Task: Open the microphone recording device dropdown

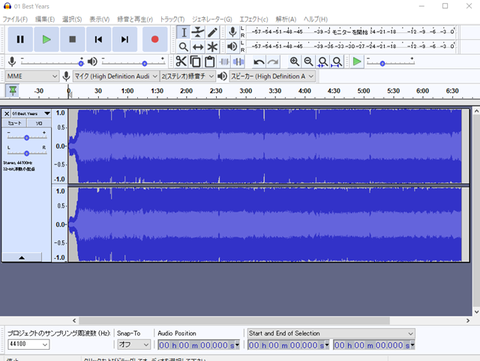Action: tap(115, 76)
